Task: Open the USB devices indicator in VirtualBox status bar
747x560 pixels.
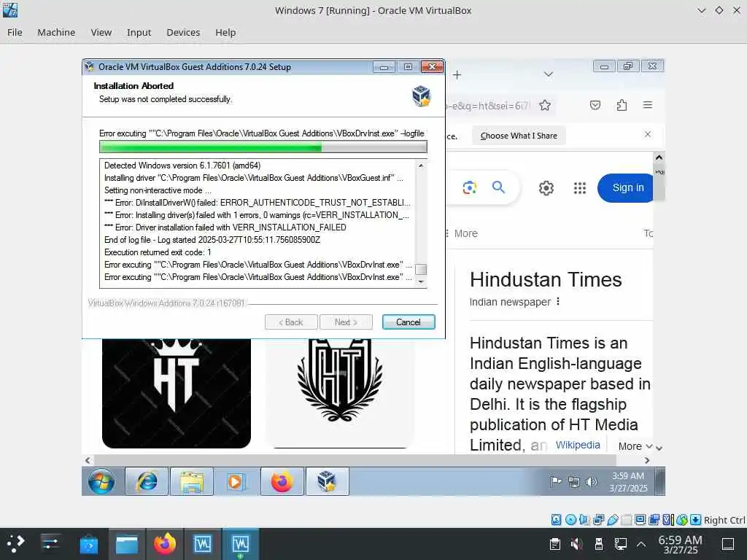Action: click(x=613, y=519)
